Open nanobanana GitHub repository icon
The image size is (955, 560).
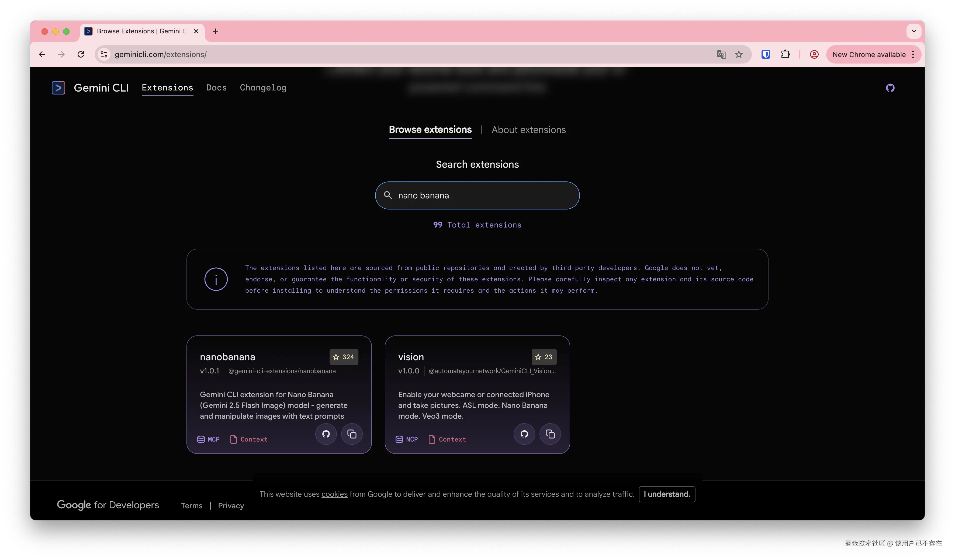click(326, 434)
